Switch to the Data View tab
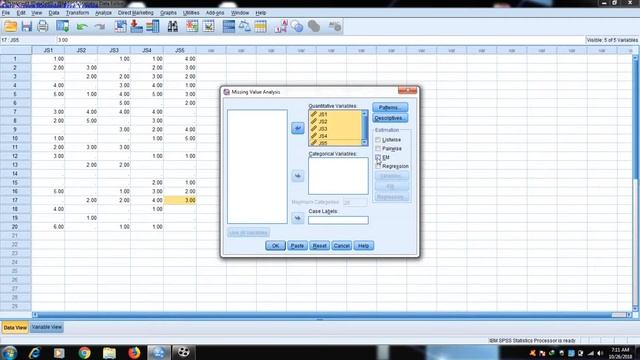 click(x=15, y=328)
